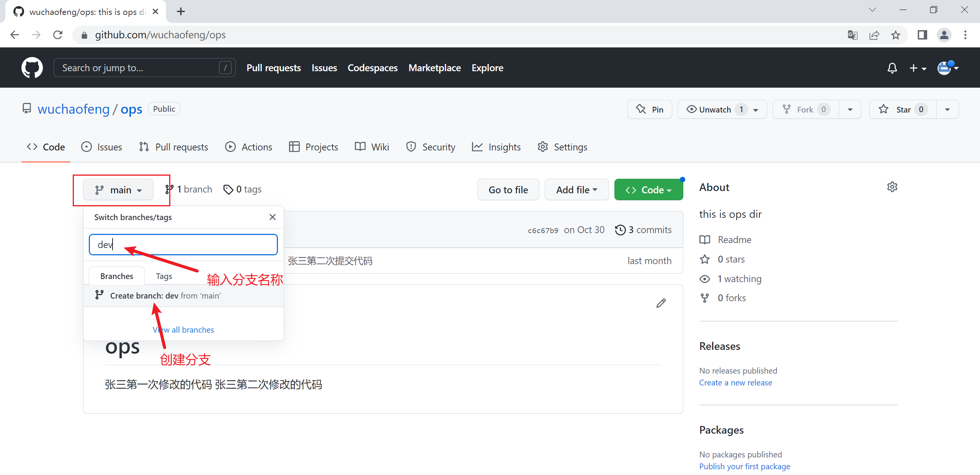This screenshot has height=475, width=980.
Task: Click the Go to file button
Action: point(508,190)
